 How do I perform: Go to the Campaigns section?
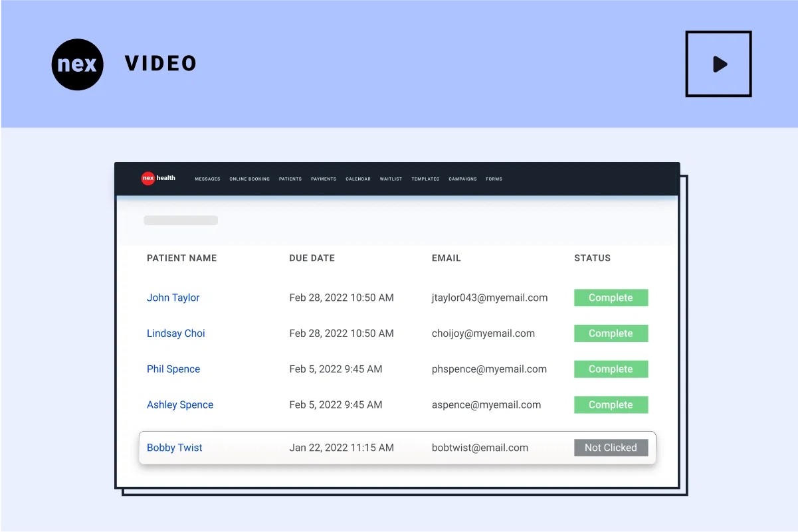pyautogui.click(x=462, y=179)
